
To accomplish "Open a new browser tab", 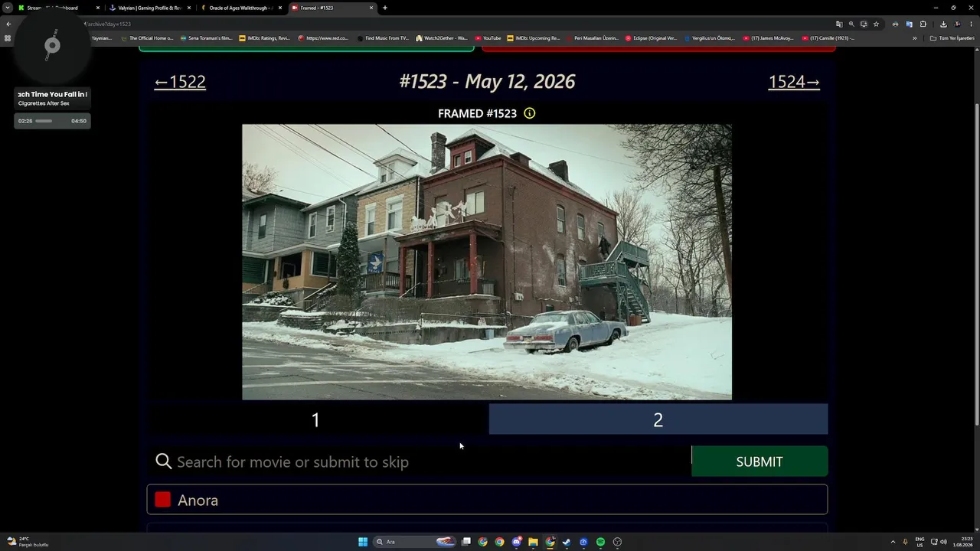I will coord(384,8).
